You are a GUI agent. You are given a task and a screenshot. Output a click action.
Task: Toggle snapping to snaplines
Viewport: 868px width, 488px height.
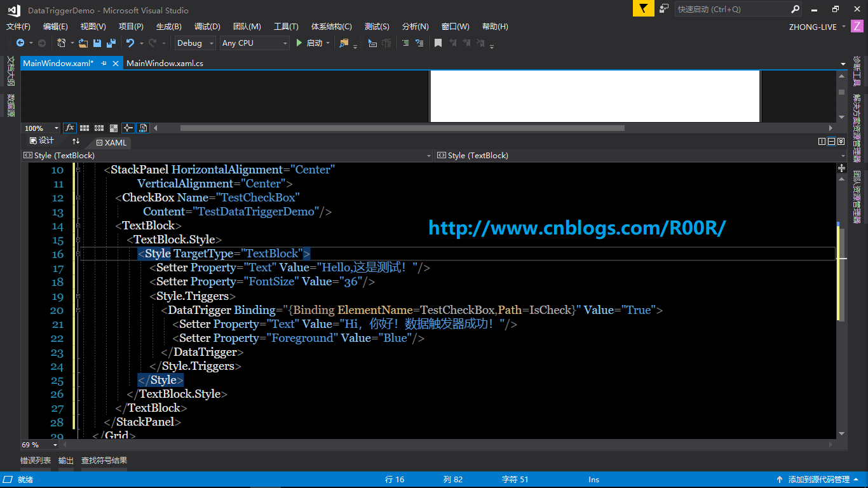128,128
